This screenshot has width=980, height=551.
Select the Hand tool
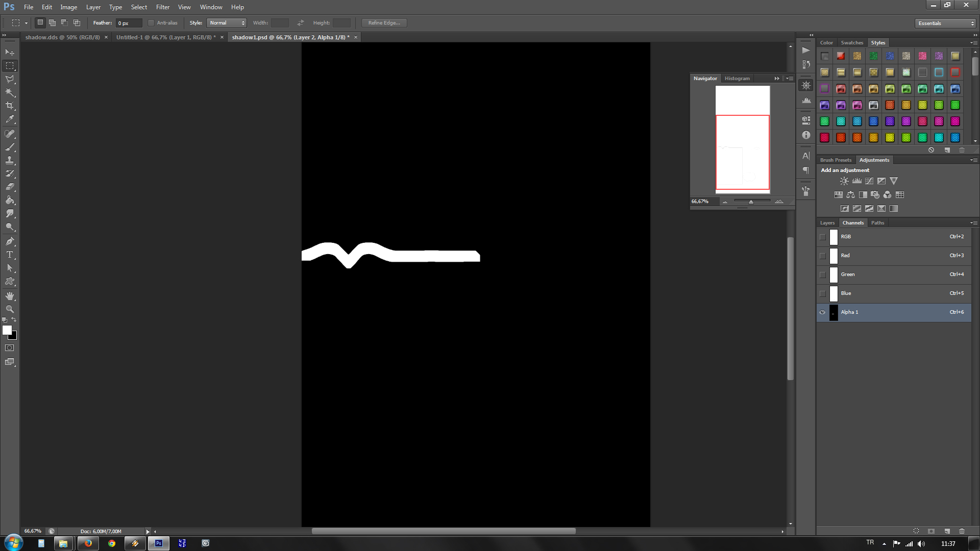(x=10, y=296)
